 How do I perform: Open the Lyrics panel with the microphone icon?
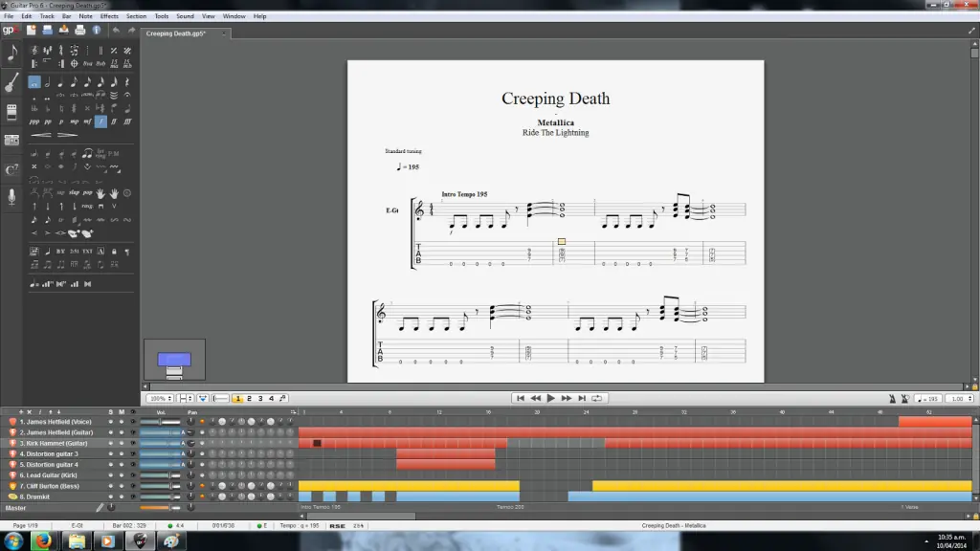pyautogui.click(x=11, y=197)
